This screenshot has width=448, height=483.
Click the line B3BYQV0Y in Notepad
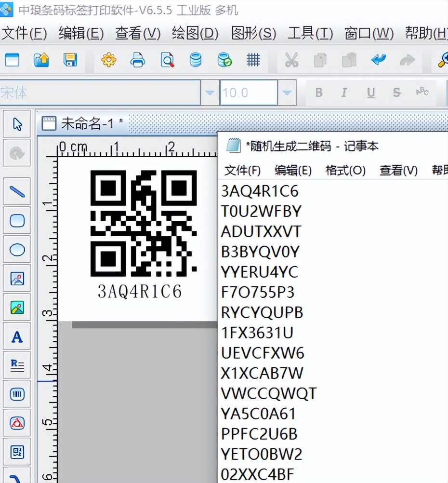[260, 252]
